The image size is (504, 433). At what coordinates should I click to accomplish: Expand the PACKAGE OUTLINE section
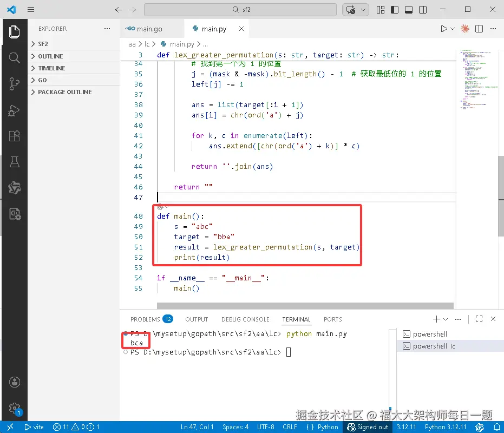click(74, 92)
